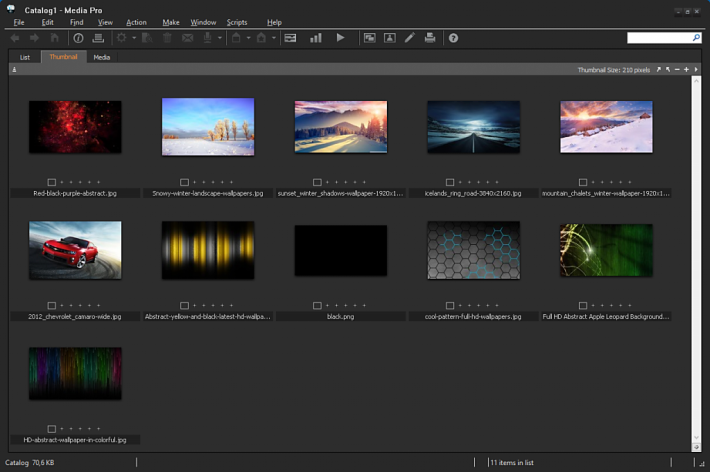Toggle label checkbox for icelands_ring_road-3840x2160.jpg
710x472 pixels.
(450, 182)
